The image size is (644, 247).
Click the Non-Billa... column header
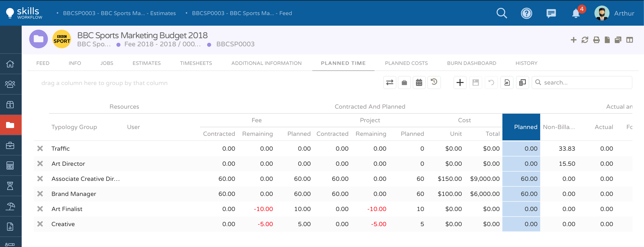pos(559,127)
